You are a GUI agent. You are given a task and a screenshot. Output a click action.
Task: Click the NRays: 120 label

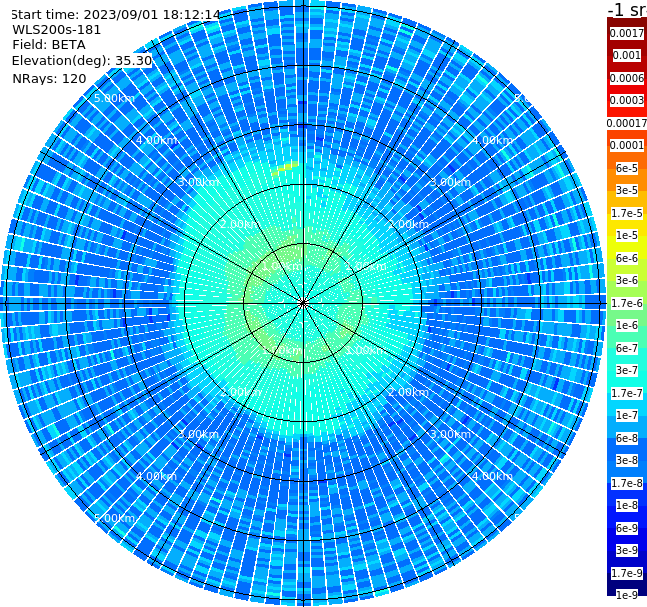49,78
